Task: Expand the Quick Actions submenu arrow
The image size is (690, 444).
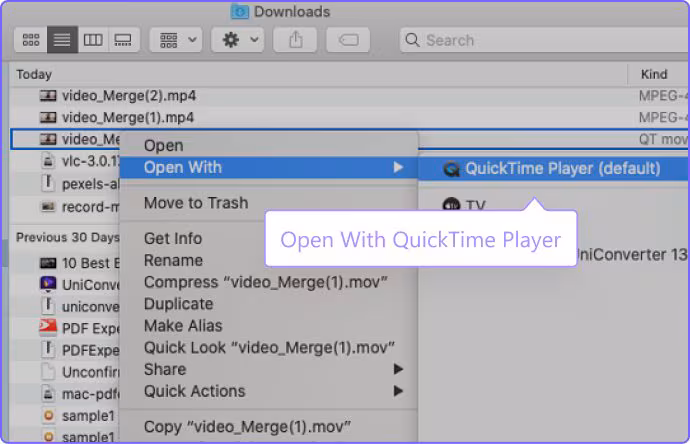Action: (x=398, y=391)
